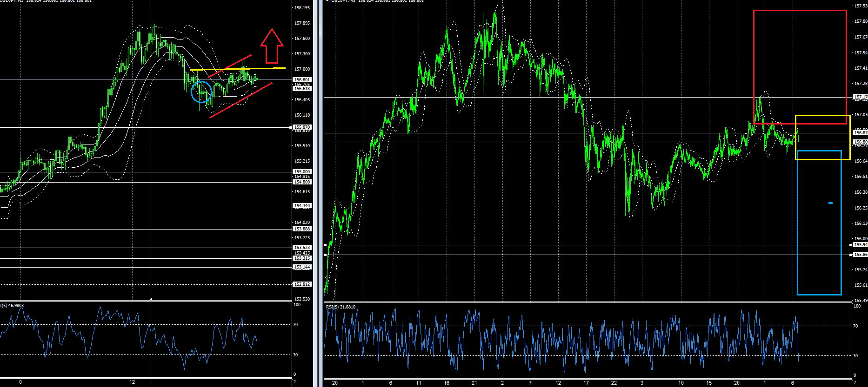Click the current price label 156.801

pos(302,80)
